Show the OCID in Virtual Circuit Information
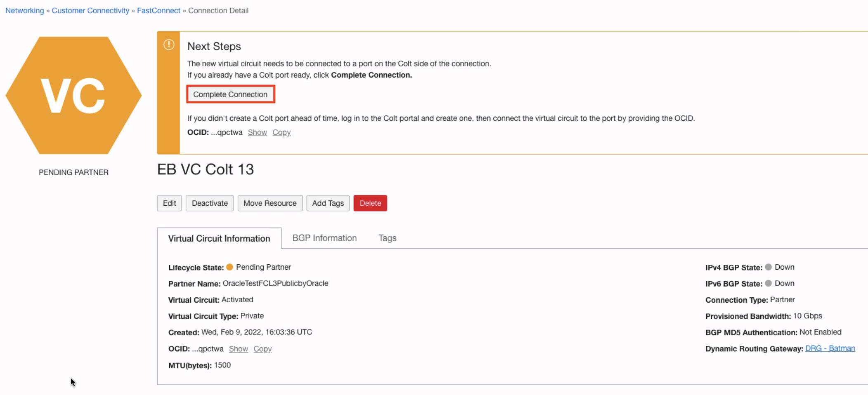Viewport: 868px width, 395px height. click(x=238, y=348)
